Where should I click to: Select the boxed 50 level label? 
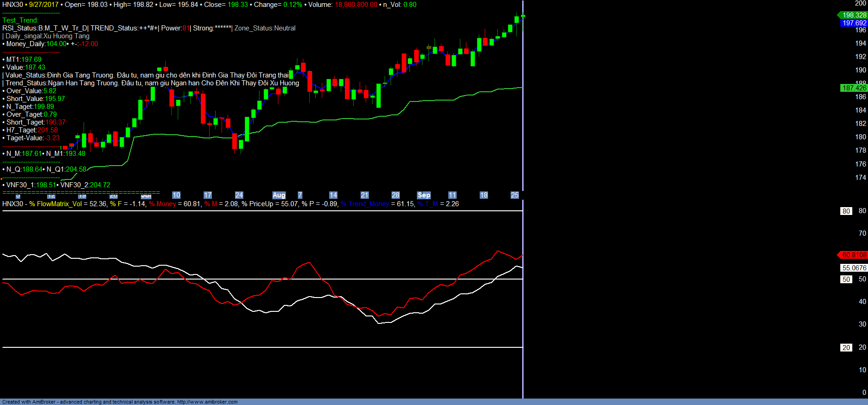coord(846,280)
